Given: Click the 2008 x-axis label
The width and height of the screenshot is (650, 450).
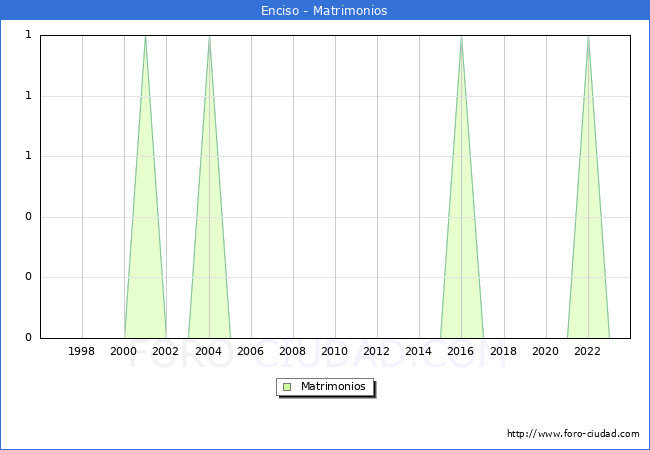Looking at the screenshot, I should click(x=292, y=351).
